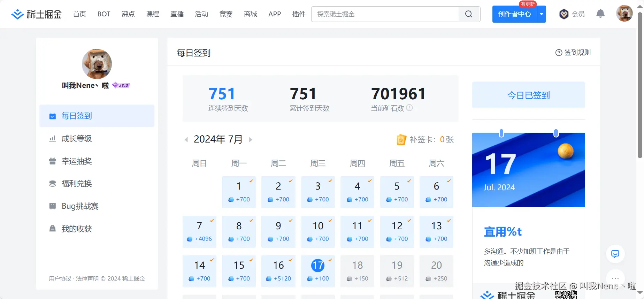This screenshot has width=644, height=299.
Task: Click the 福利兑换 coins icon
Action: click(x=53, y=184)
